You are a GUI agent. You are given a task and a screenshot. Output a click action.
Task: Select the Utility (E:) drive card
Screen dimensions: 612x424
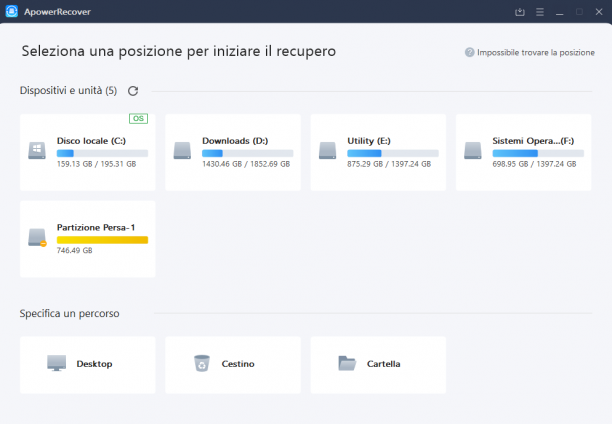[378, 152]
